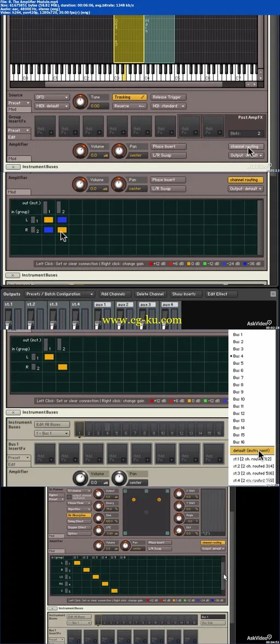Image resolution: width=280 pixels, height=644 pixels.
Task: Select st.2 [2 ch. routed 3|4] entry
Action: tap(252, 465)
